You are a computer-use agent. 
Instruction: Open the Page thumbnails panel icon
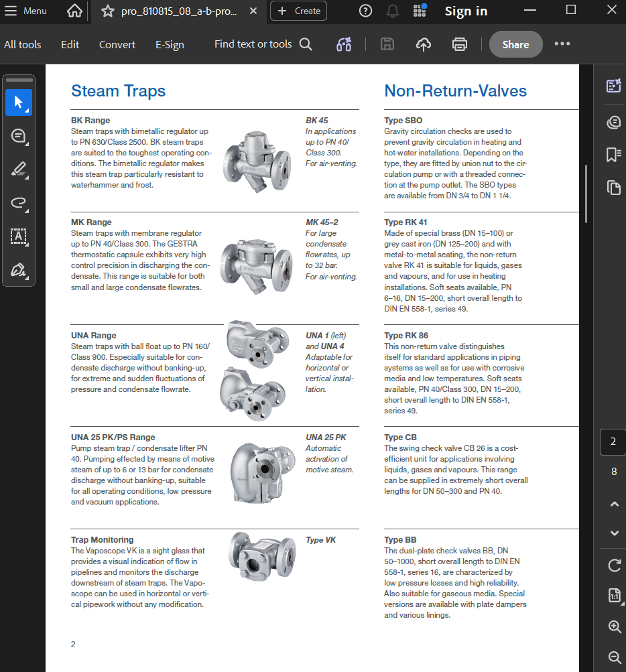tap(614, 188)
